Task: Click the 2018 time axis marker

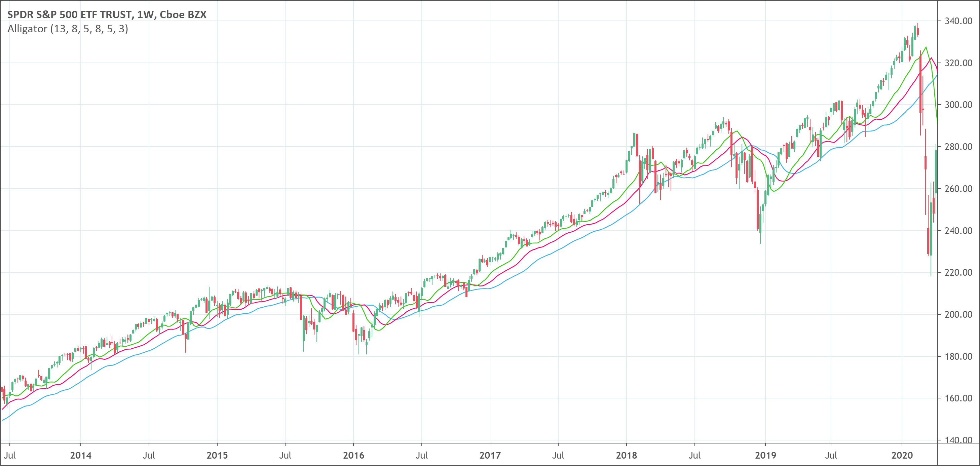Action: coord(627,455)
